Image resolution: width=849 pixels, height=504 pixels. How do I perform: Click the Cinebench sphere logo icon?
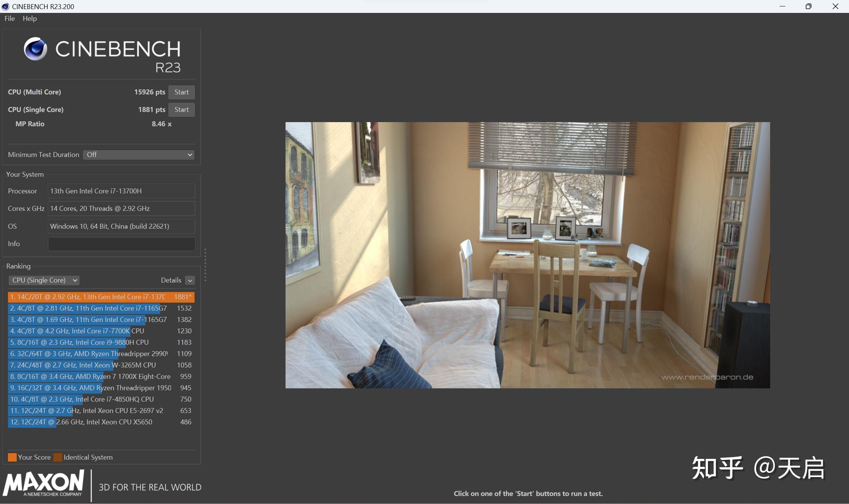point(35,49)
